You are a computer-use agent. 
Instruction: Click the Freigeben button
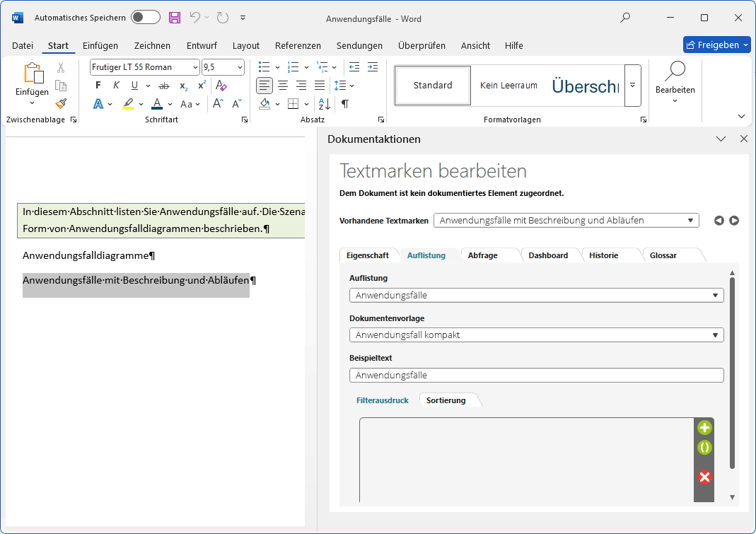click(x=717, y=45)
